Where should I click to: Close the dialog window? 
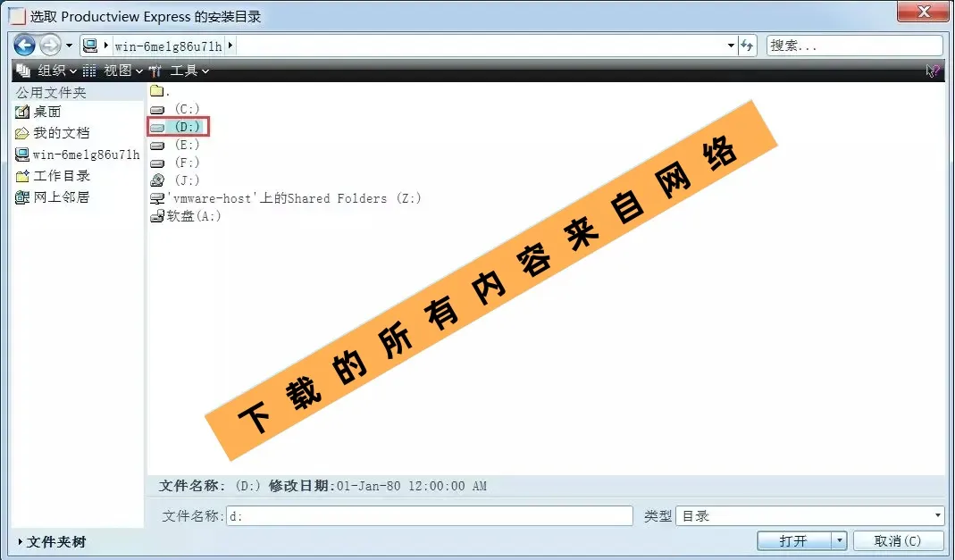(x=924, y=12)
